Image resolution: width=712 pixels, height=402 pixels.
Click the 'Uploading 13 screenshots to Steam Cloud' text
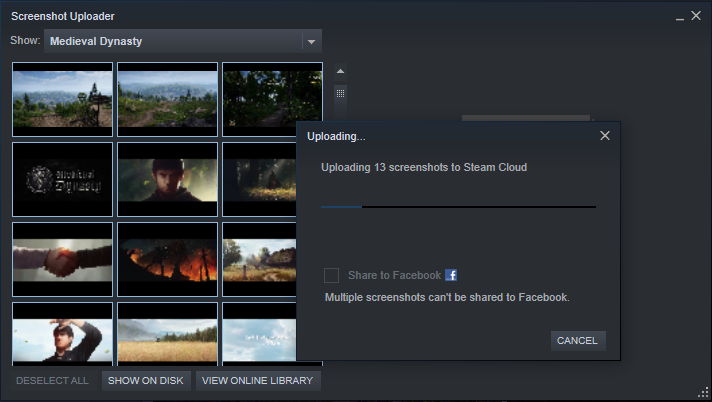pos(424,167)
